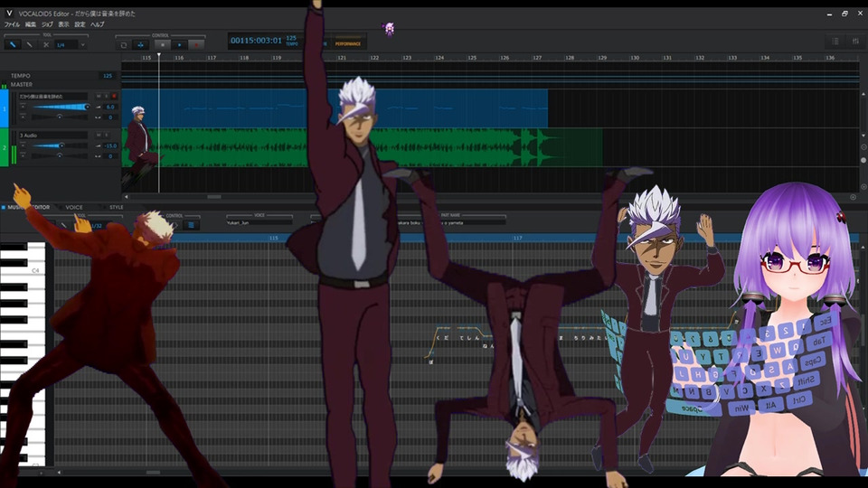Select the blue vocal part on track 1

[x=335, y=108]
